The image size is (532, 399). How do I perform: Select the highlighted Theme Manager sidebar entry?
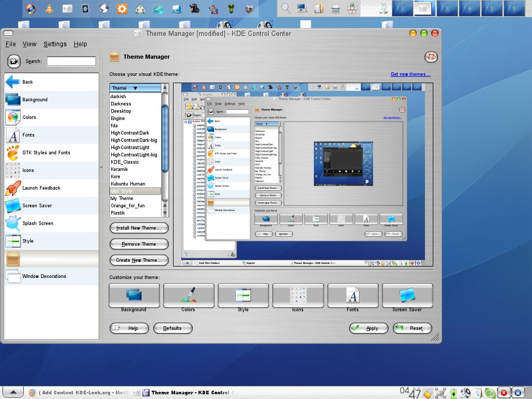[51, 259]
